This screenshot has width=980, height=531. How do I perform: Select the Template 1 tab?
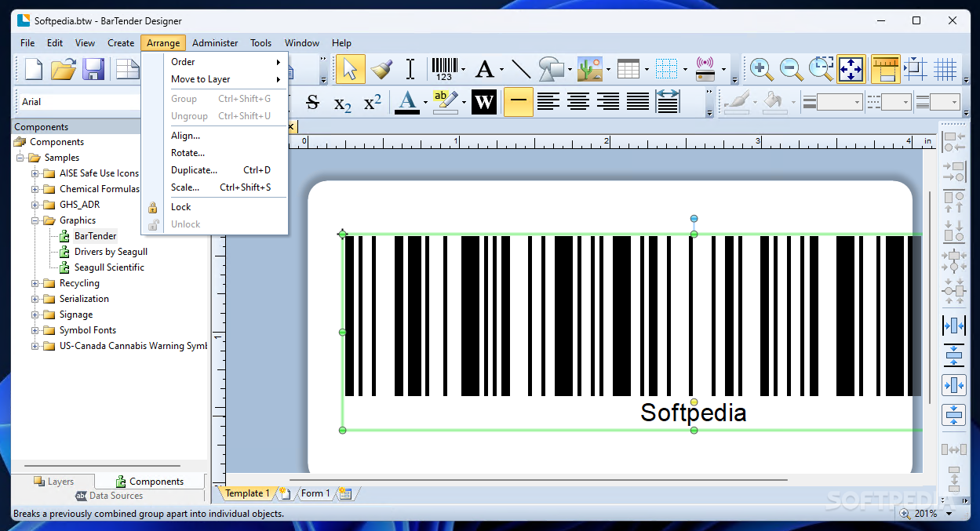coord(247,493)
